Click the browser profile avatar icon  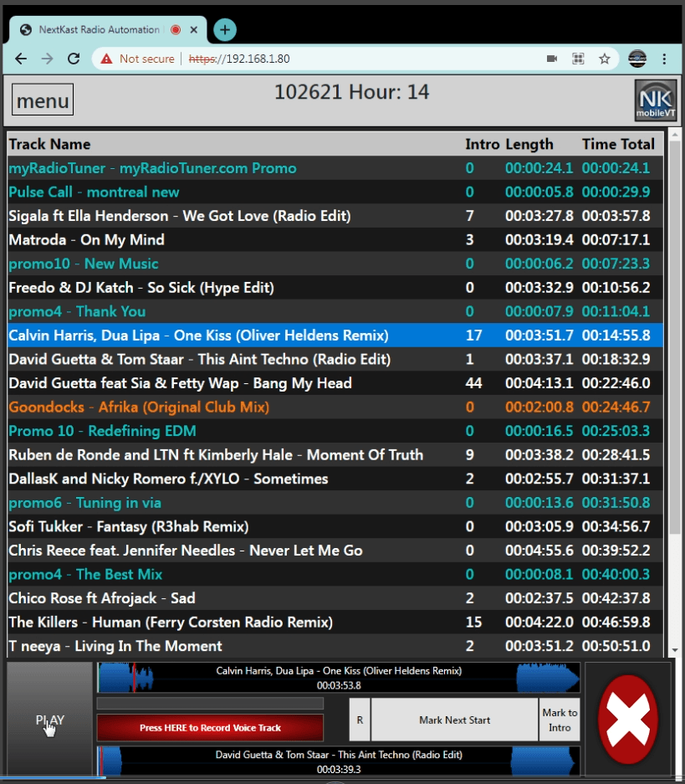click(x=636, y=59)
